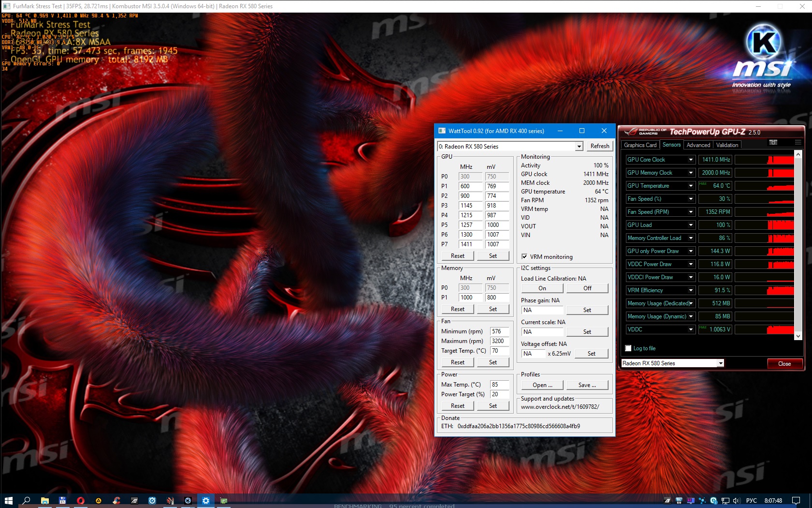Open network status in system tray
Image resolution: width=812 pixels, height=508 pixels.
tap(725, 501)
